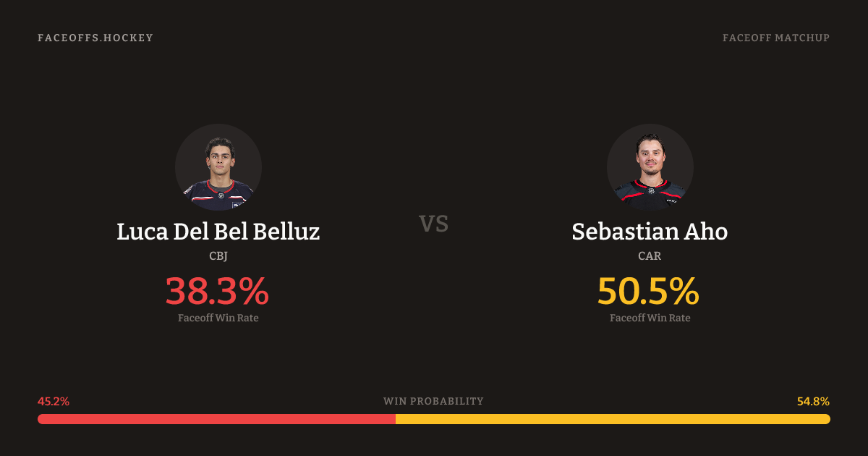
Task: Select the Luca Del Bel Belluz name
Action: tap(218, 232)
